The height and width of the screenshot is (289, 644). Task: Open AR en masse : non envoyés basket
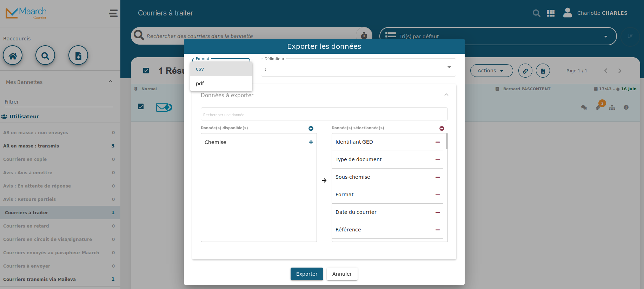(x=60, y=132)
